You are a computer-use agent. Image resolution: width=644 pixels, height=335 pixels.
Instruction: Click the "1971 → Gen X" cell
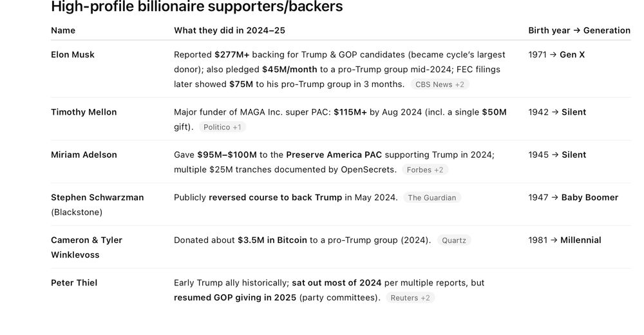click(556, 55)
